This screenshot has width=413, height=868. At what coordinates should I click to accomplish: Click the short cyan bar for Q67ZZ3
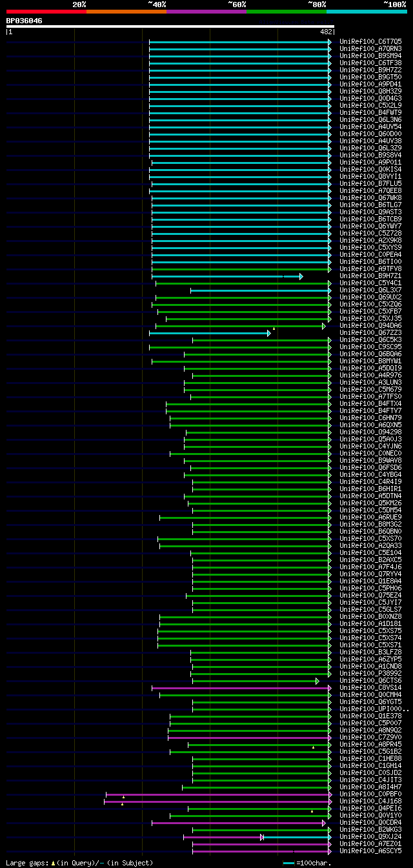[x=210, y=333]
